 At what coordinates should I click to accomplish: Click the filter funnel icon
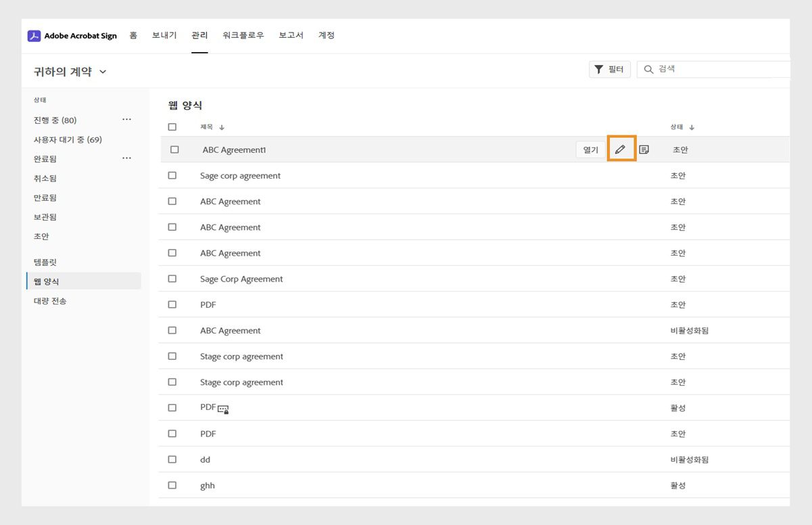(598, 68)
